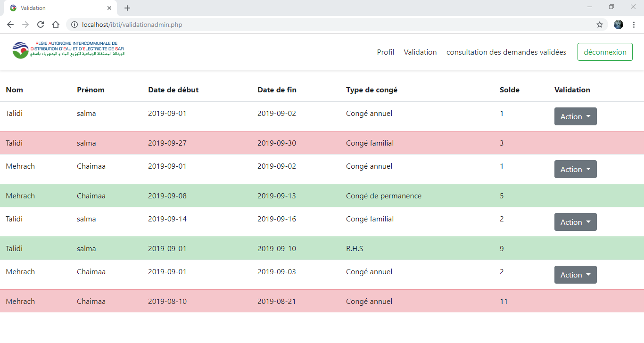Bookmark the page using the star icon
Screen dimensions: 644x343
pos(600,24)
